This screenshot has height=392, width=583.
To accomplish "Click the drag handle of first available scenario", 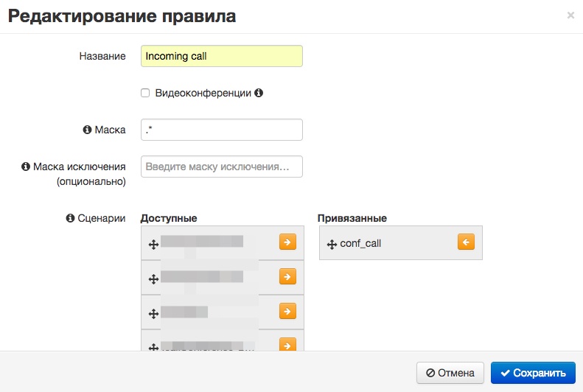I will click(x=153, y=245).
